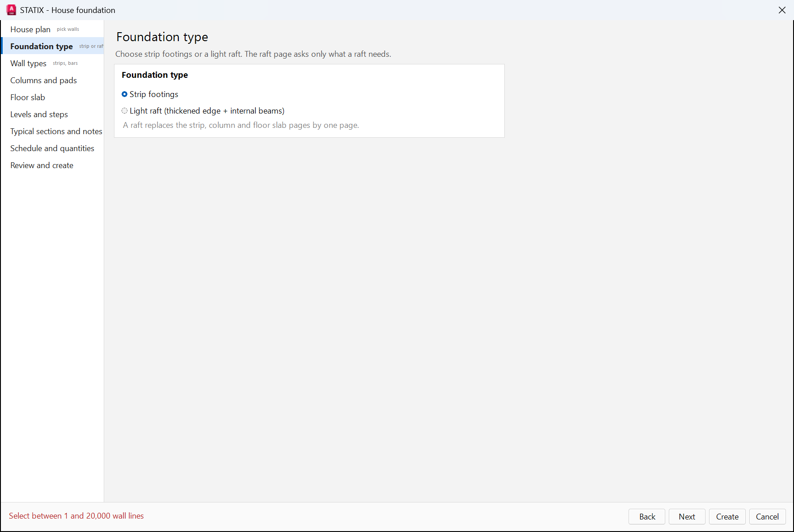Image resolution: width=794 pixels, height=532 pixels.
Task: Click the 'Choose strip footings or a light raft' description
Action: click(253, 54)
